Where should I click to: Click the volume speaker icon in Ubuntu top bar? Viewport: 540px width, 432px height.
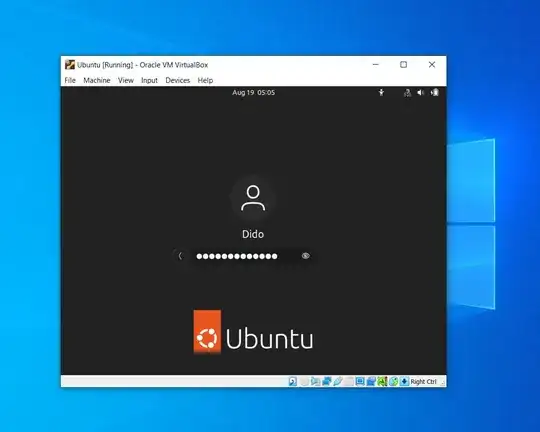pos(420,92)
